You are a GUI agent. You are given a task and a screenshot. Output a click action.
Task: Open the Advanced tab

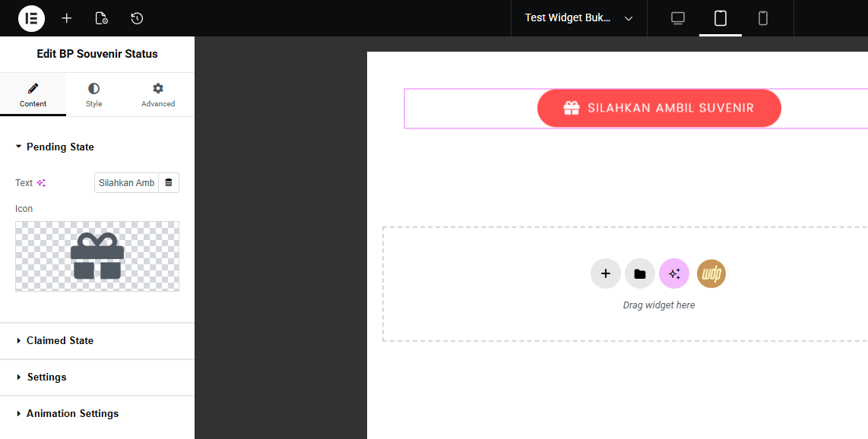click(x=158, y=95)
